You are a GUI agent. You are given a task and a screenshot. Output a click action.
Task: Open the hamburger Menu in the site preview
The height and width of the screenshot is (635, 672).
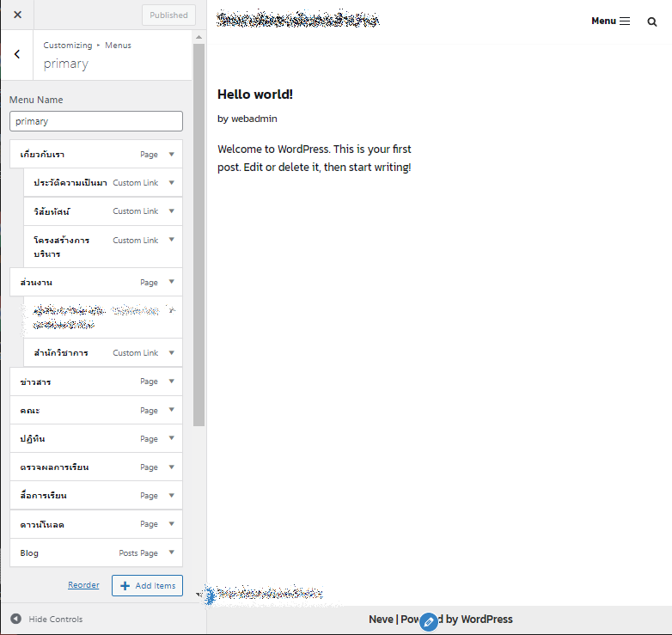611,21
